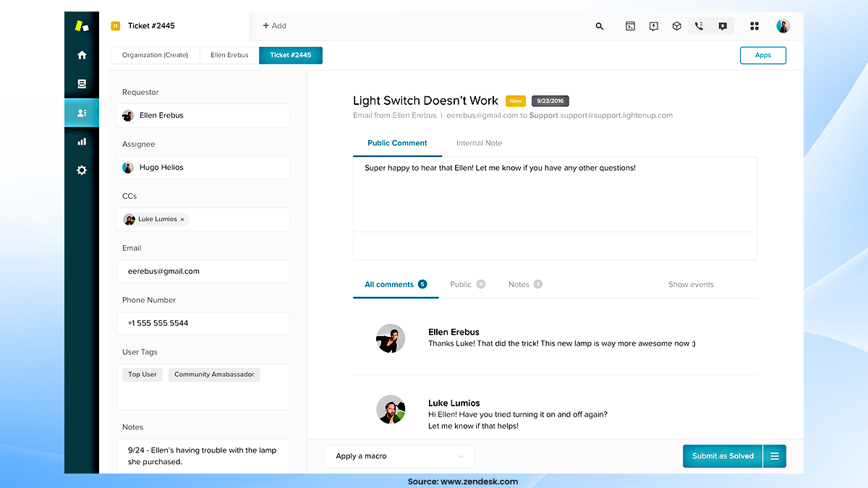868x488 pixels.
Task: Open the Customers contact list icon
Action: click(x=82, y=113)
